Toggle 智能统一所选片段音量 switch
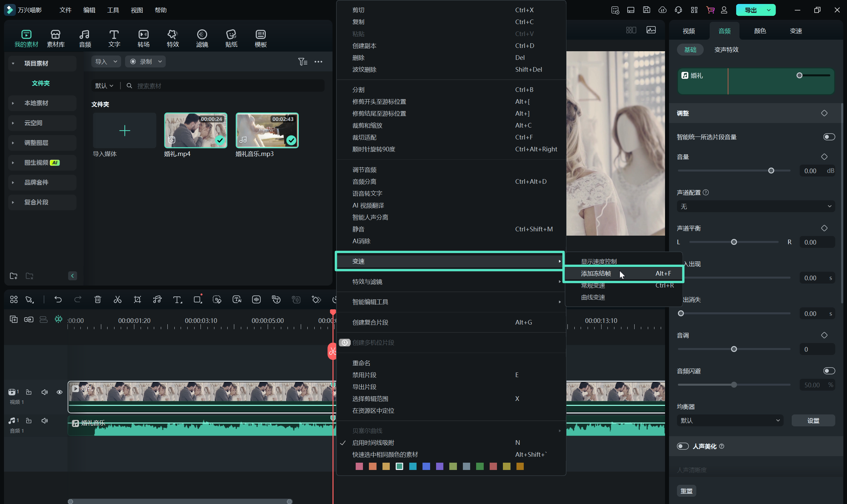The height and width of the screenshot is (504, 847). (829, 137)
